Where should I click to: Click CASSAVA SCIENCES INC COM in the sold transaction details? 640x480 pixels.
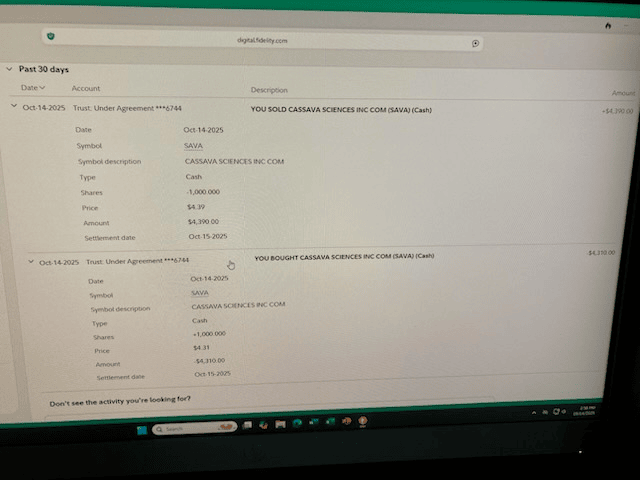coord(234,162)
